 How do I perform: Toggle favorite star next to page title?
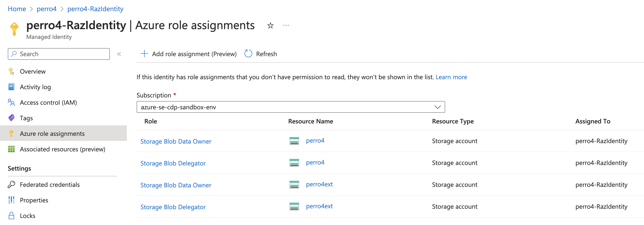[270, 25]
